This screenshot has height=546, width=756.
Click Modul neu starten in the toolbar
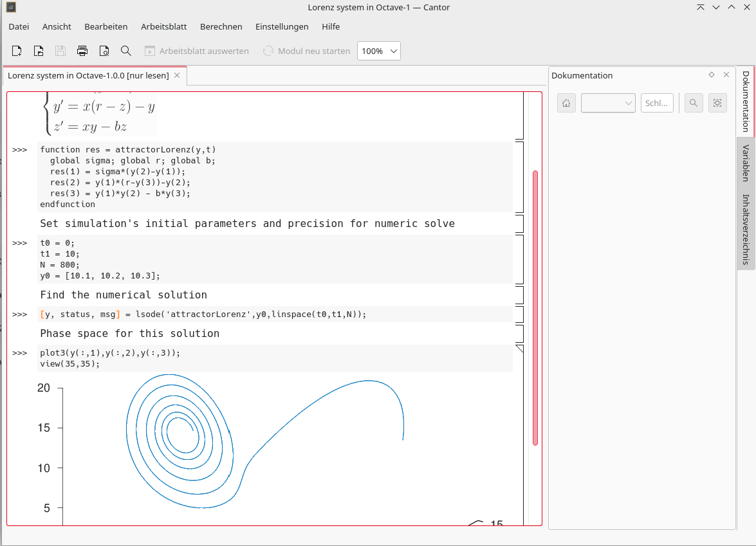click(307, 51)
